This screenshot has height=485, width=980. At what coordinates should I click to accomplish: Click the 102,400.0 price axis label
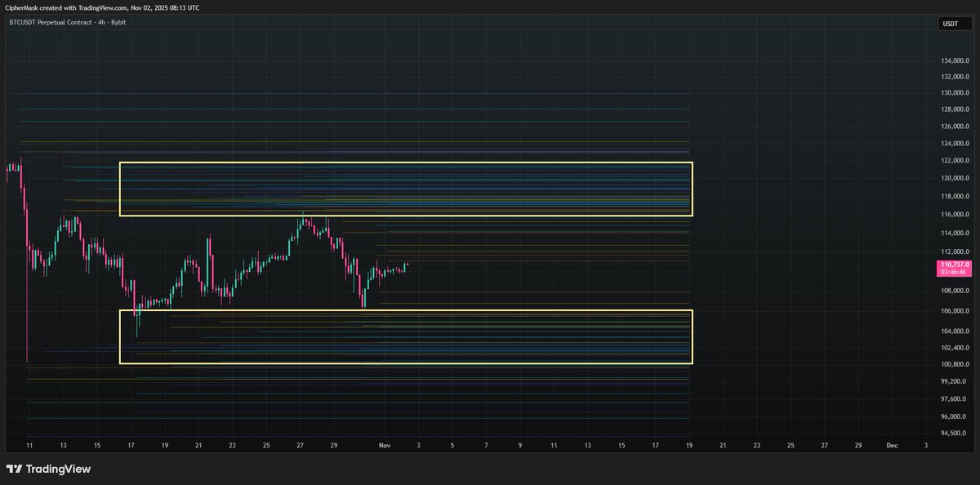pyautogui.click(x=955, y=348)
